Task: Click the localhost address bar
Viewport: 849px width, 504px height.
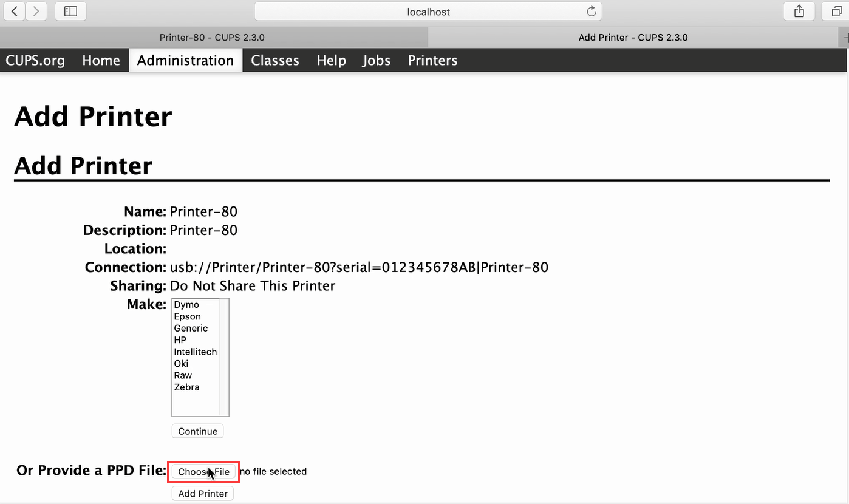Action: click(x=428, y=12)
